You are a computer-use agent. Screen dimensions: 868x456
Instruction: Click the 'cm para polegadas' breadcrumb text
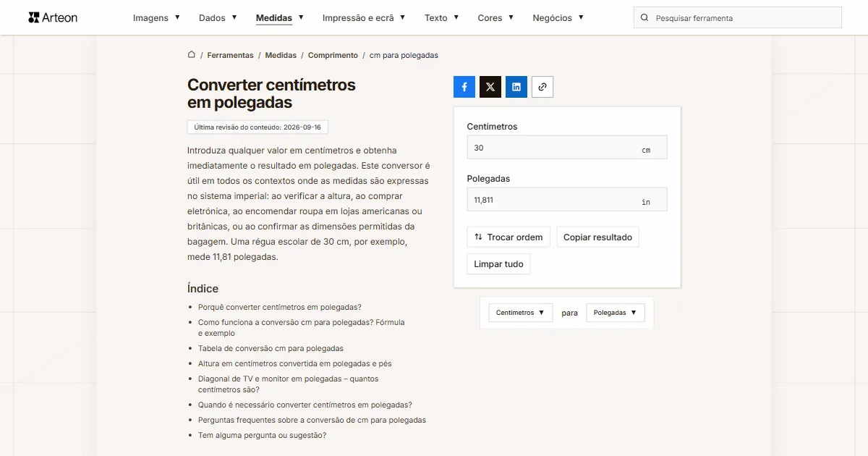[404, 55]
